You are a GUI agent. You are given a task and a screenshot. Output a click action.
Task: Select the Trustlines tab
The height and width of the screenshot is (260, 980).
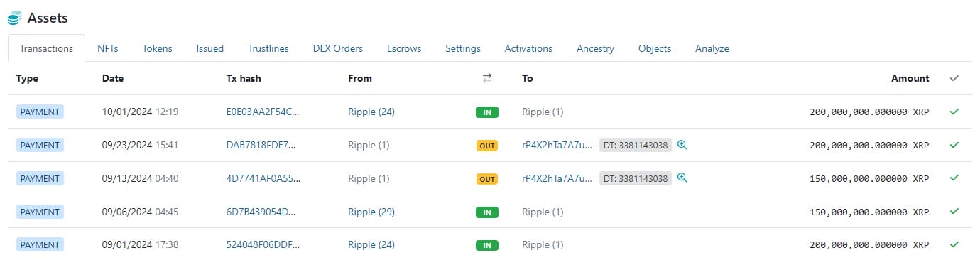point(268,48)
